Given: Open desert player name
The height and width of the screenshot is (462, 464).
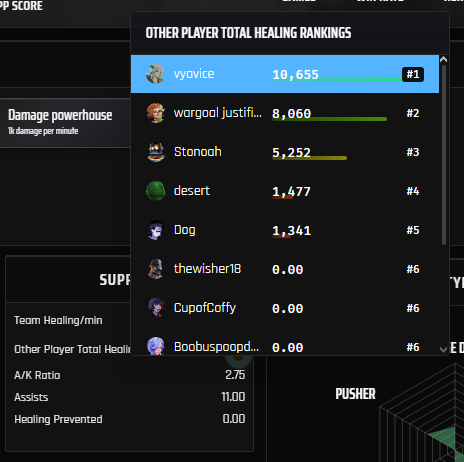Looking at the screenshot, I should (x=192, y=191).
